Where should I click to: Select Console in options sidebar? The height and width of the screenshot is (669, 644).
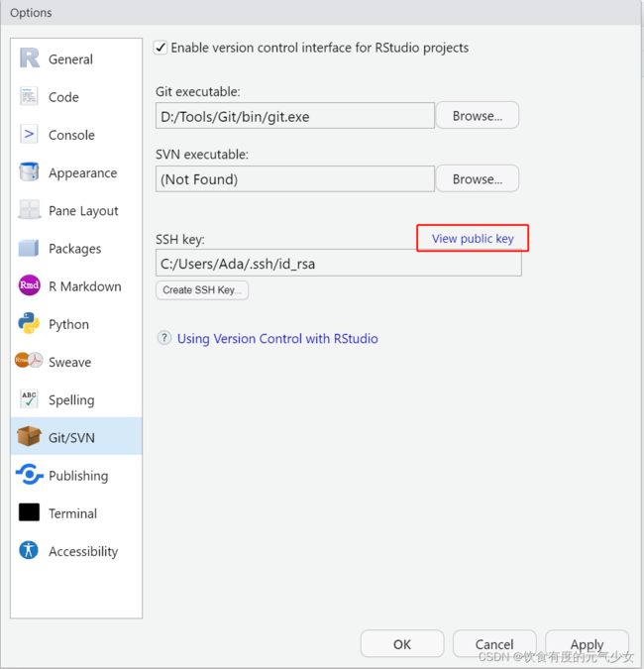point(71,135)
